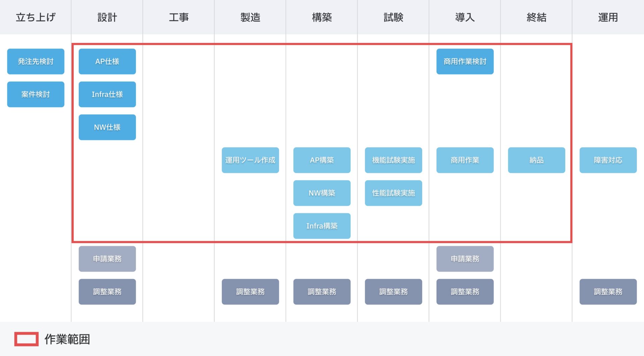Select the 終結 column header
This screenshot has height=356, width=644.
[x=536, y=17]
